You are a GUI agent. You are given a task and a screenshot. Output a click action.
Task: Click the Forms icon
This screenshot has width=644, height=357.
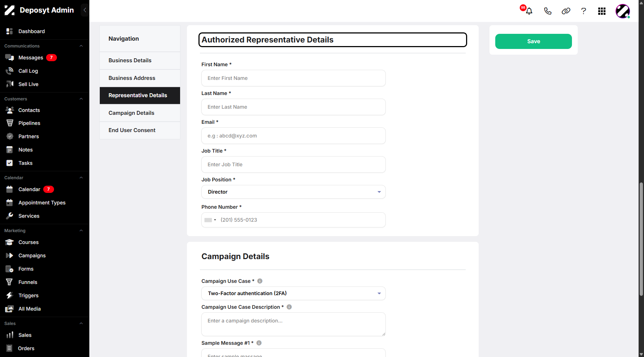pyautogui.click(x=10, y=269)
